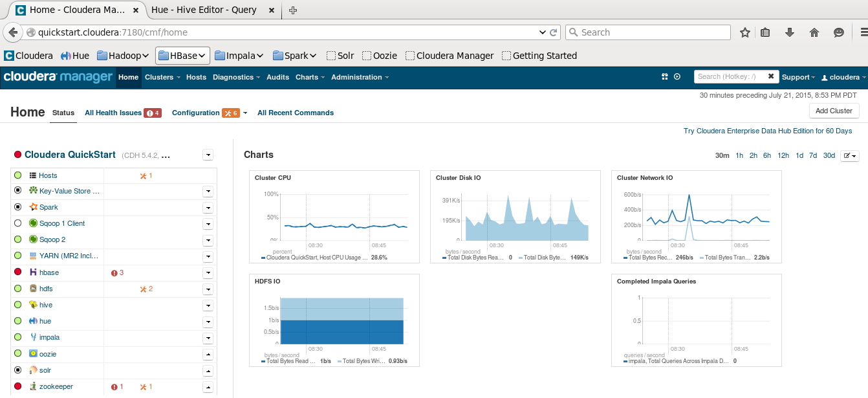The height and width of the screenshot is (398, 868).
Task: Select the Status tab on Home
Action: click(63, 113)
